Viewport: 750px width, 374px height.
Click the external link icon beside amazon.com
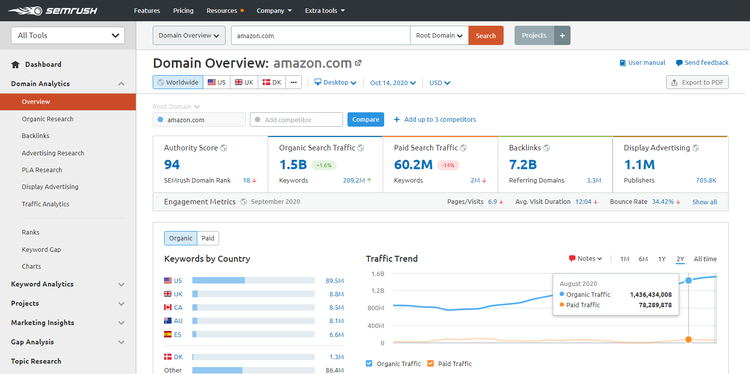[x=358, y=63]
